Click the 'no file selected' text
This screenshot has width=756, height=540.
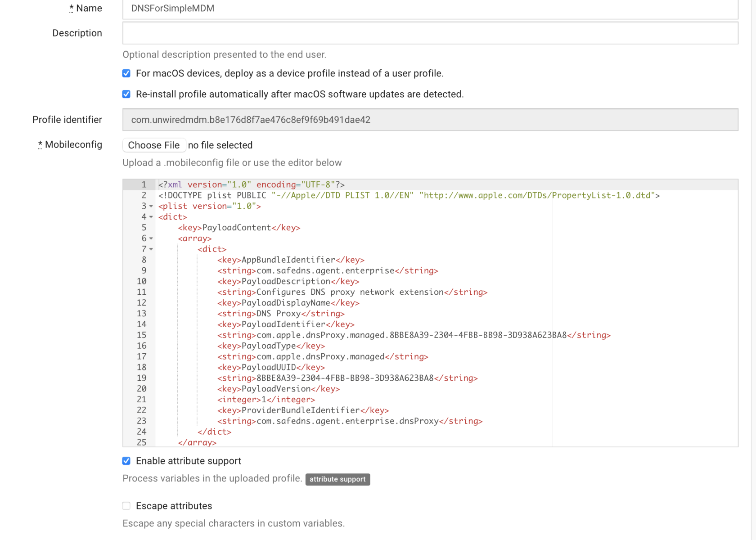pyautogui.click(x=220, y=145)
